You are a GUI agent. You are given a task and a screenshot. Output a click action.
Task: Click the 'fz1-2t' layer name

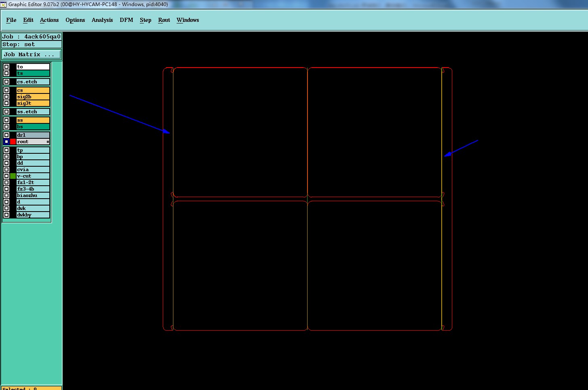click(33, 182)
